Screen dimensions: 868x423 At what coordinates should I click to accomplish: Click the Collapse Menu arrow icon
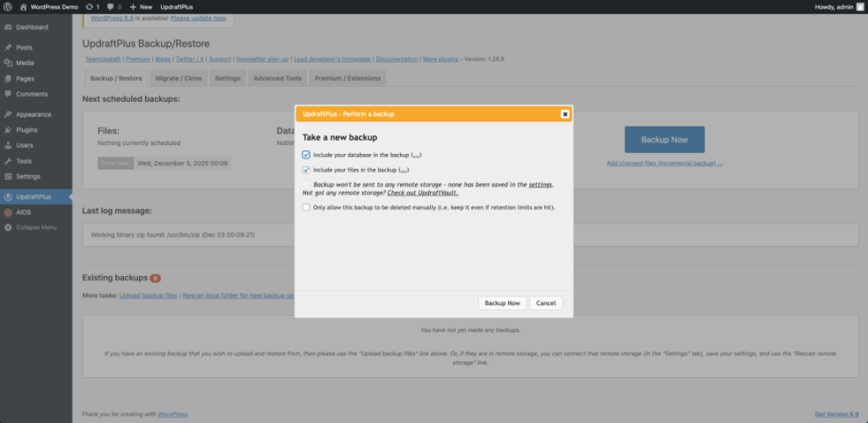pyautogui.click(x=8, y=228)
